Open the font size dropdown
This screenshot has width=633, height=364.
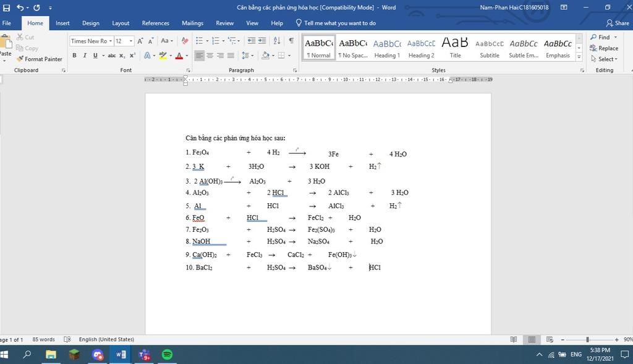pyautogui.click(x=131, y=41)
